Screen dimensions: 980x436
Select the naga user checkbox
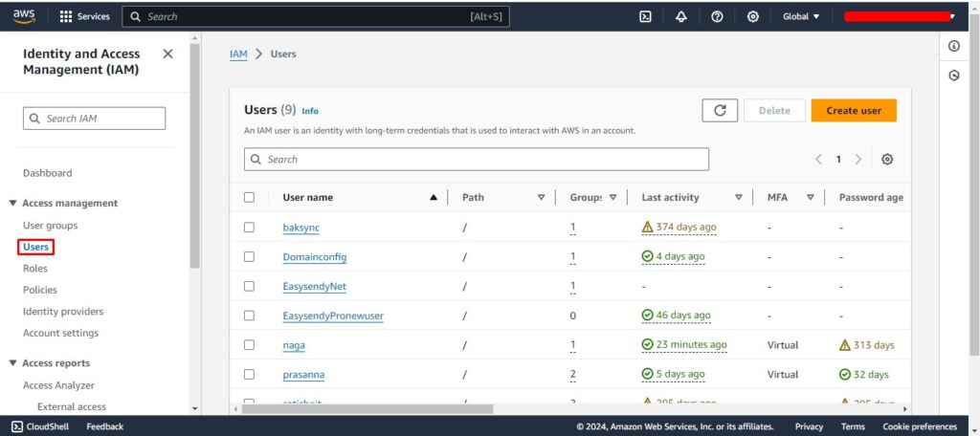(x=250, y=345)
